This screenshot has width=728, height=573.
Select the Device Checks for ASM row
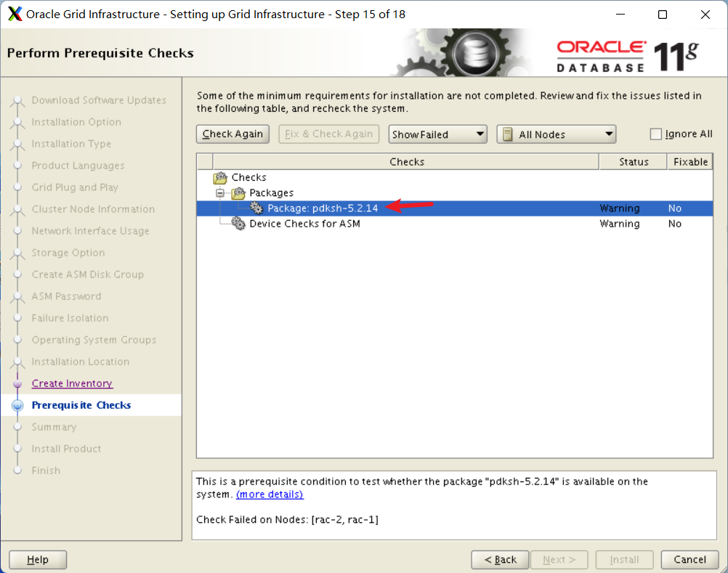[455, 224]
